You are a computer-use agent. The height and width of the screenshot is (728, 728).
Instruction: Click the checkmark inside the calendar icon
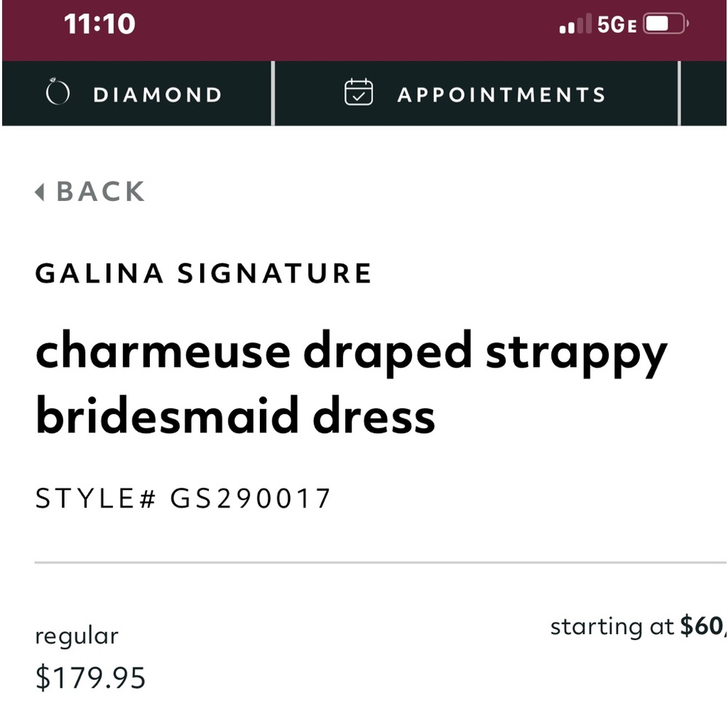point(358,95)
